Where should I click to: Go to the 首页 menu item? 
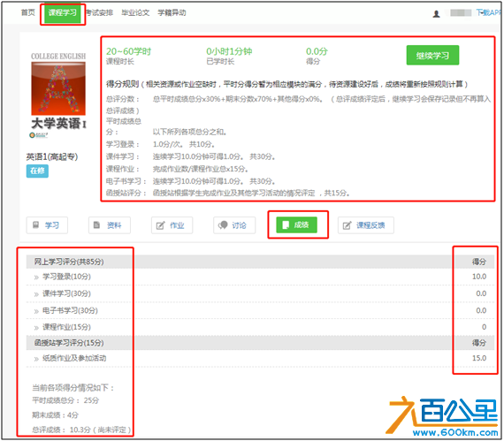pos(27,12)
